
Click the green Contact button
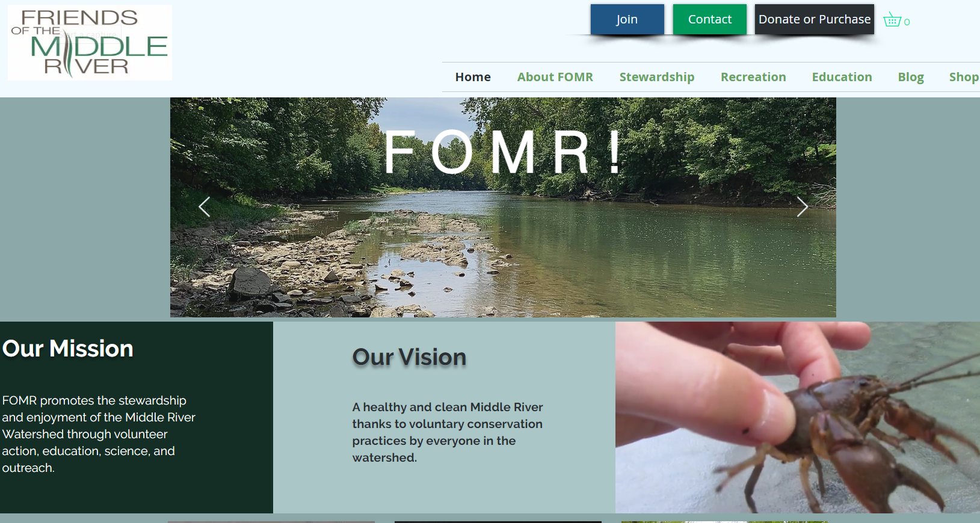(x=710, y=19)
